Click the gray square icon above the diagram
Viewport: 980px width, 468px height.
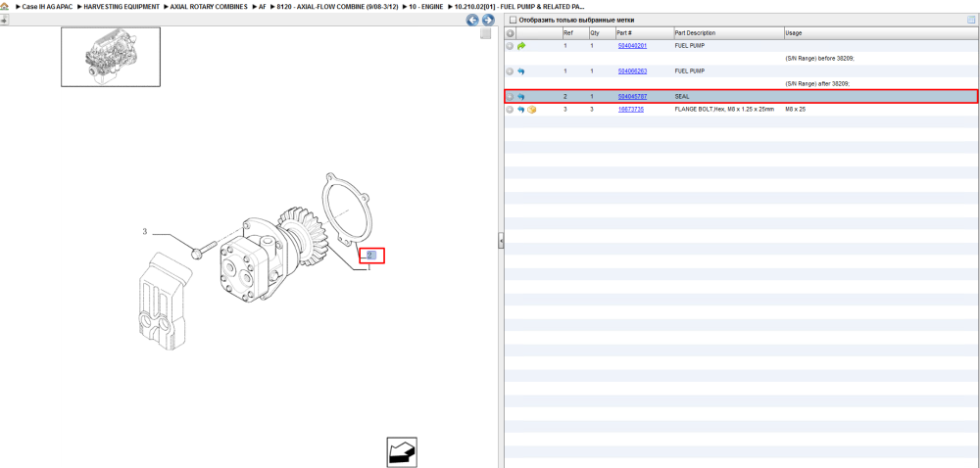(x=486, y=34)
